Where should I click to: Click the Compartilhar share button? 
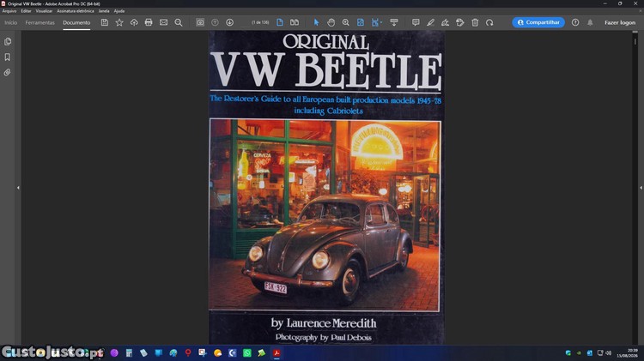[x=538, y=22]
